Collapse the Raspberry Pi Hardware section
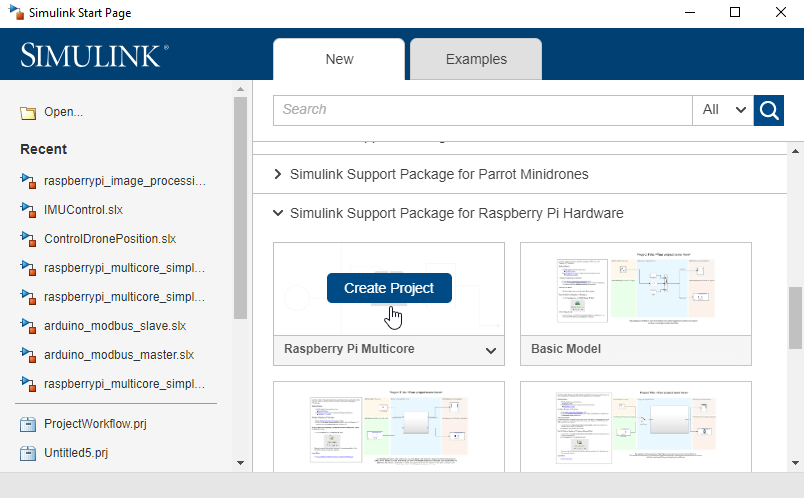The width and height of the screenshot is (804, 498). click(278, 213)
